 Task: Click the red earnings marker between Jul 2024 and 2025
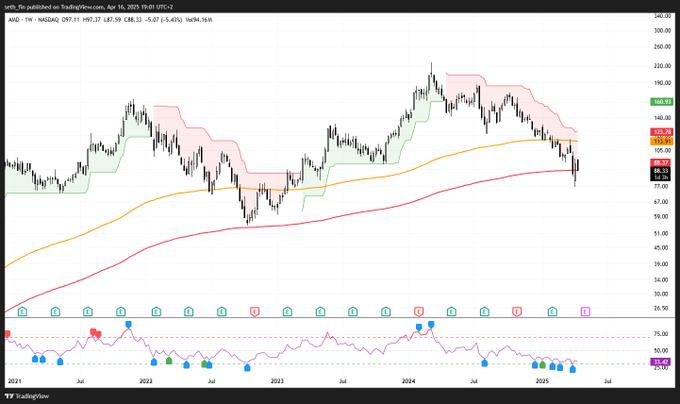(517, 311)
